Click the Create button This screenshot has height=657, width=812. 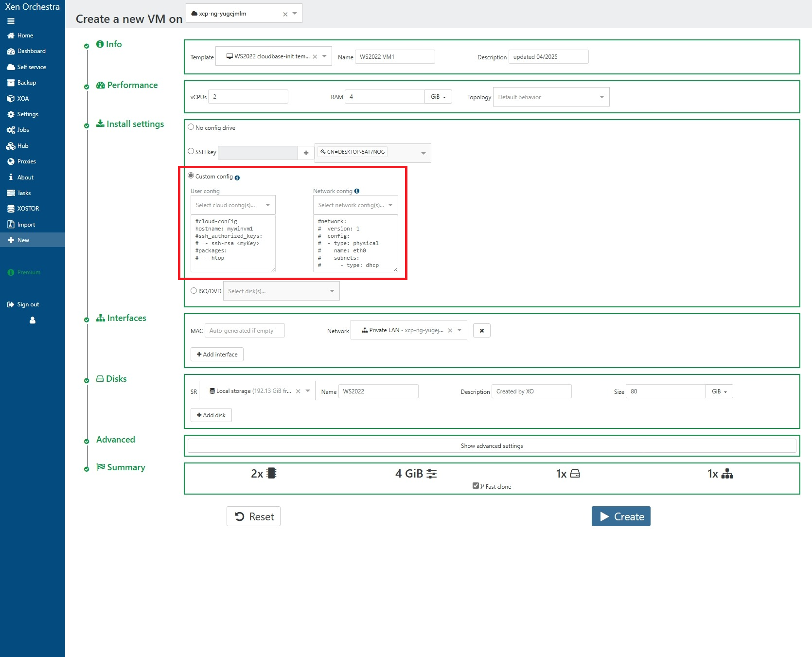pyautogui.click(x=621, y=516)
